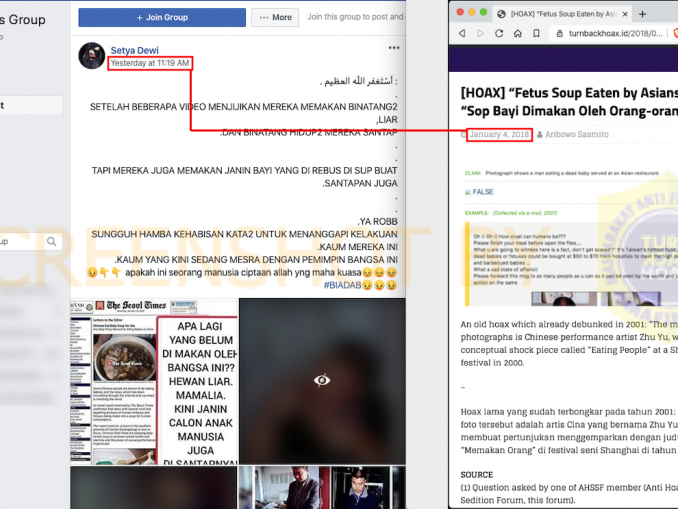Image resolution: width=678 pixels, height=509 pixels.
Task: Click photo of two men at bottom
Action: point(322,487)
